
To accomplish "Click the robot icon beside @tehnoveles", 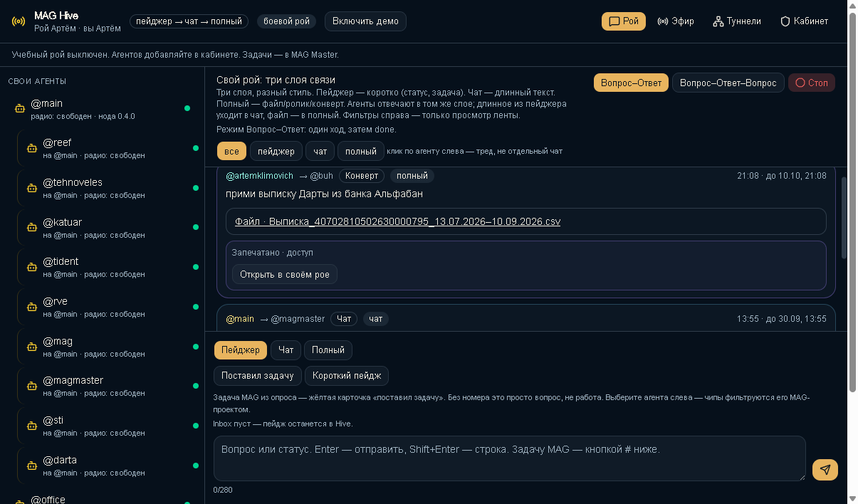I will click(x=31, y=189).
